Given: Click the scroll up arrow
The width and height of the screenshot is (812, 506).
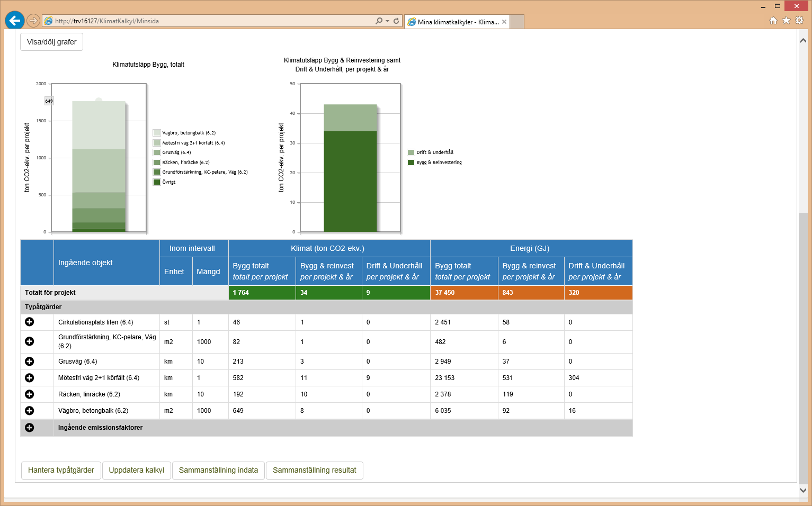Looking at the screenshot, I should (x=803, y=40).
